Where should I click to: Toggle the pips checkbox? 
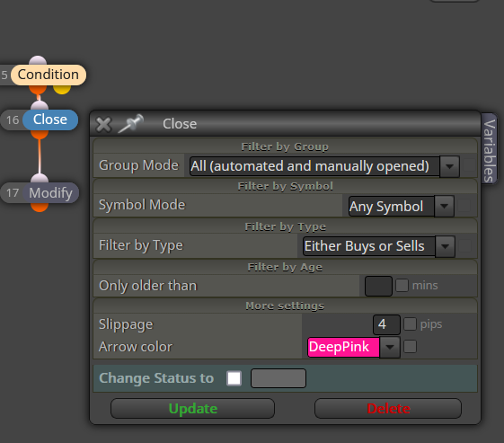[410, 324]
